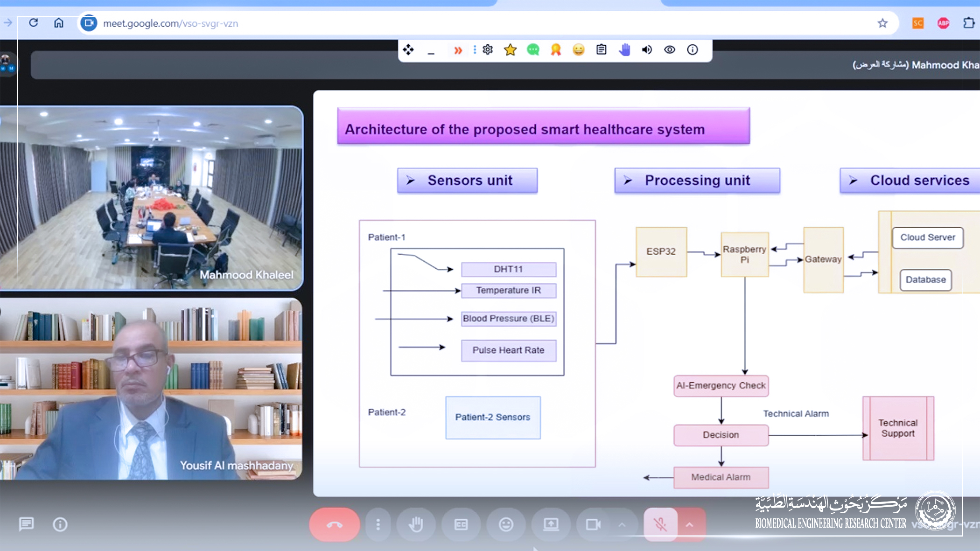Expand the microphone options chevron
Screen dimensions: 980x551
(x=690, y=524)
